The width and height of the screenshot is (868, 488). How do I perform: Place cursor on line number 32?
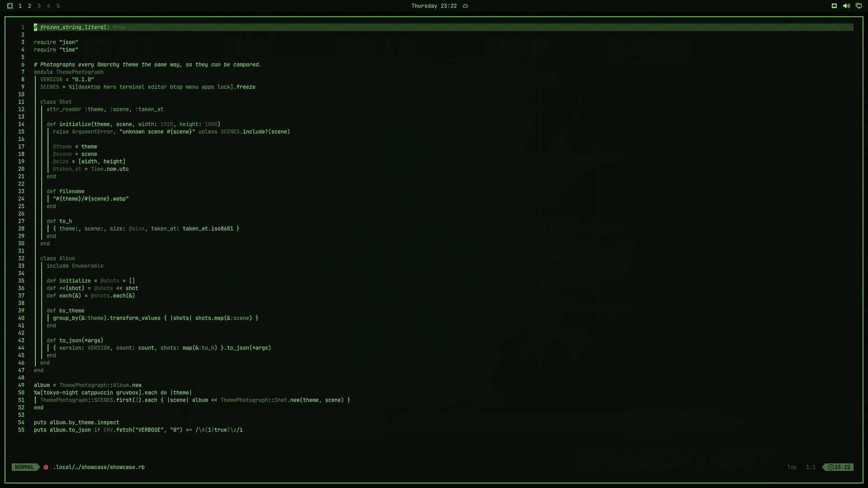click(x=21, y=258)
